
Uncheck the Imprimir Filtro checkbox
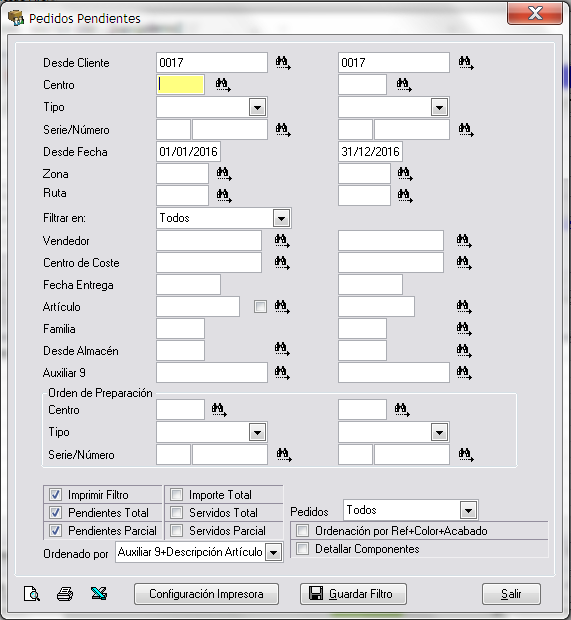tap(55, 494)
